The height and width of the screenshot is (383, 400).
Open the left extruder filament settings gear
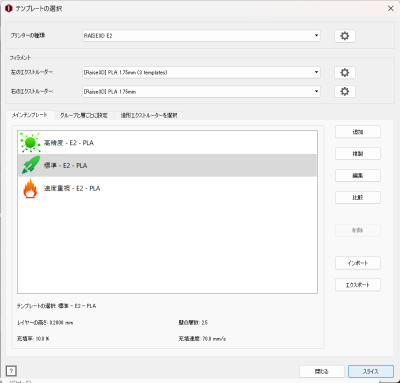pos(345,72)
